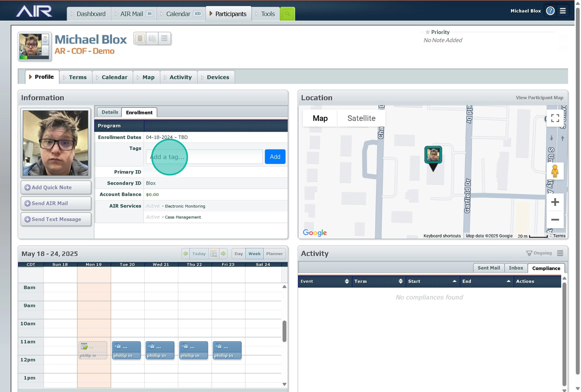
Task: Open the AIR Mail tab
Action: click(133, 13)
